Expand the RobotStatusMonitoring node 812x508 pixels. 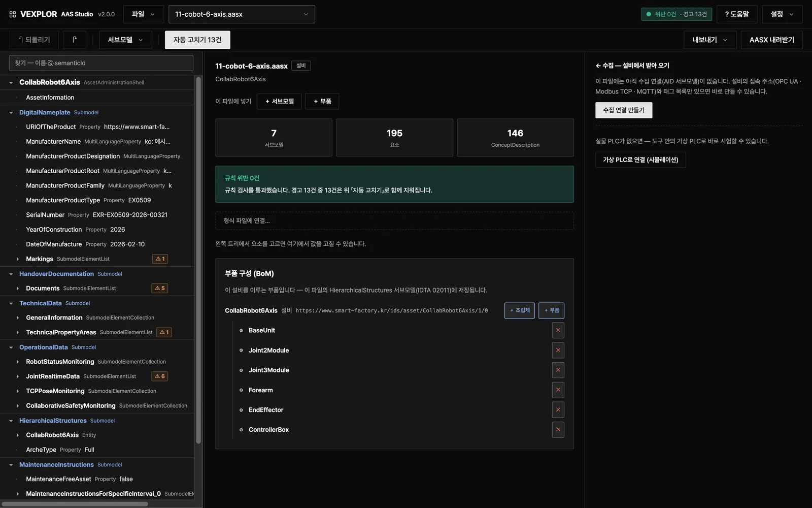(x=18, y=362)
